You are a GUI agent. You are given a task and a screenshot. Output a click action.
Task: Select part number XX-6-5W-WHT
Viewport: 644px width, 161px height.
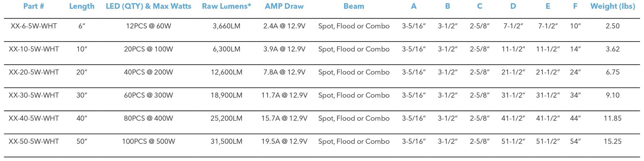[34, 26]
